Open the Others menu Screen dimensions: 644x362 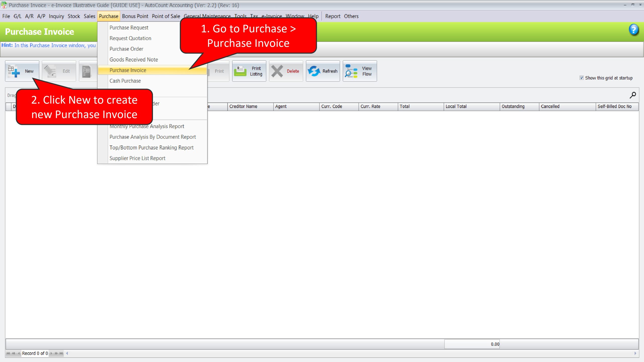(351, 16)
